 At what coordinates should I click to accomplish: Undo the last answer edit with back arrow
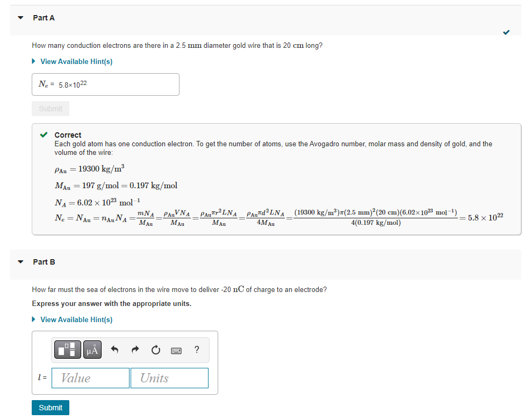[x=114, y=350]
